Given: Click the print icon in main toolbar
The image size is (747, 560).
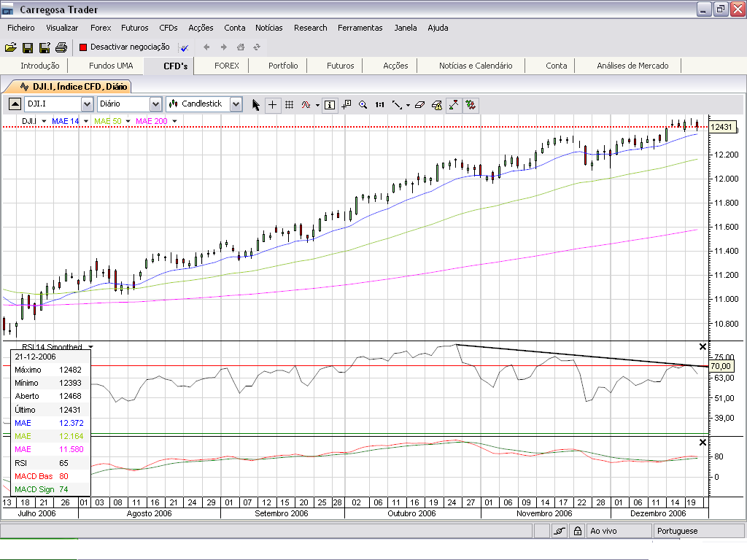Looking at the screenshot, I should pos(61,47).
